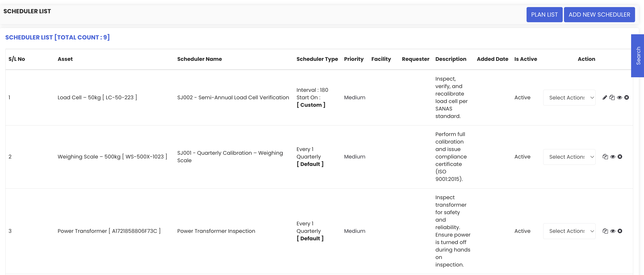
Task: Open the vertical Search side tab
Action: pyautogui.click(x=638, y=56)
